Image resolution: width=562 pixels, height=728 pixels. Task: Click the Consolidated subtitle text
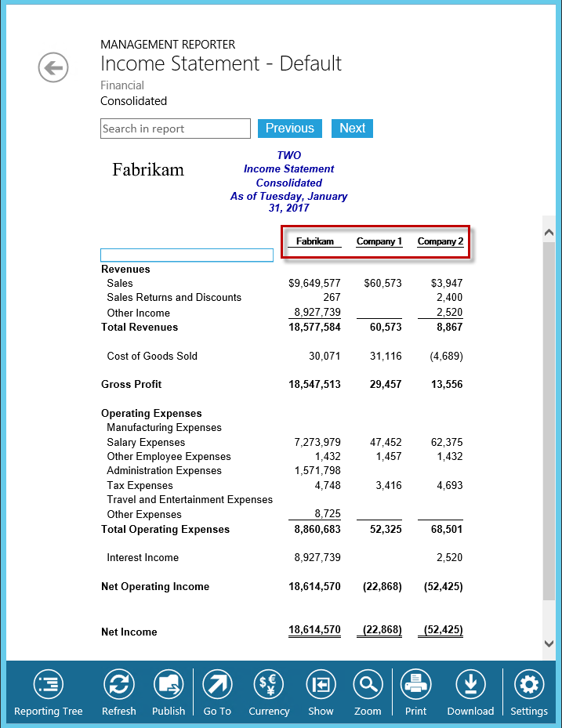tap(134, 101)
